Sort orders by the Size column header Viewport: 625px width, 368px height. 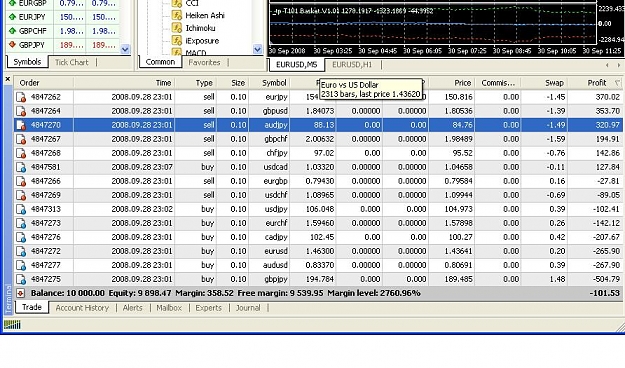coord(233,83)
